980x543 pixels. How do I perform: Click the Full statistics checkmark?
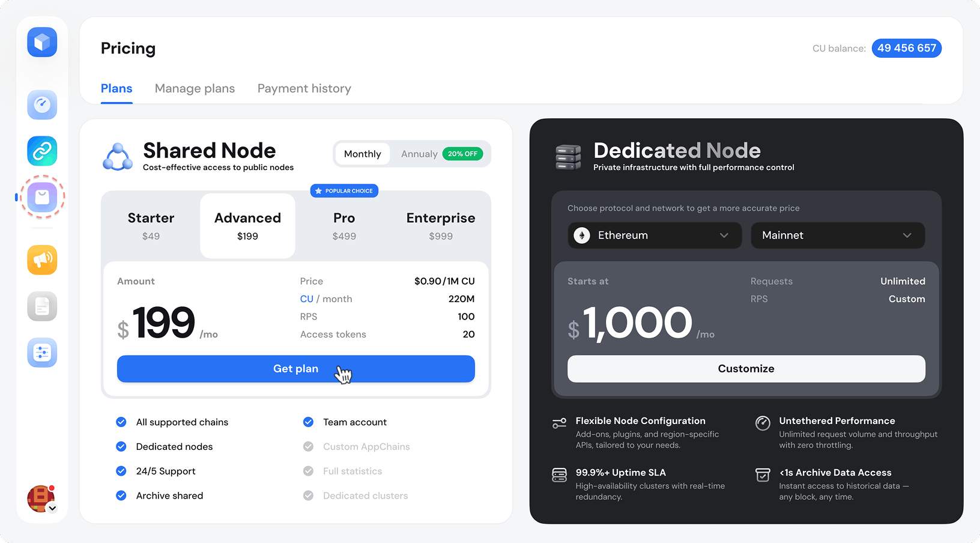[308, 472]
